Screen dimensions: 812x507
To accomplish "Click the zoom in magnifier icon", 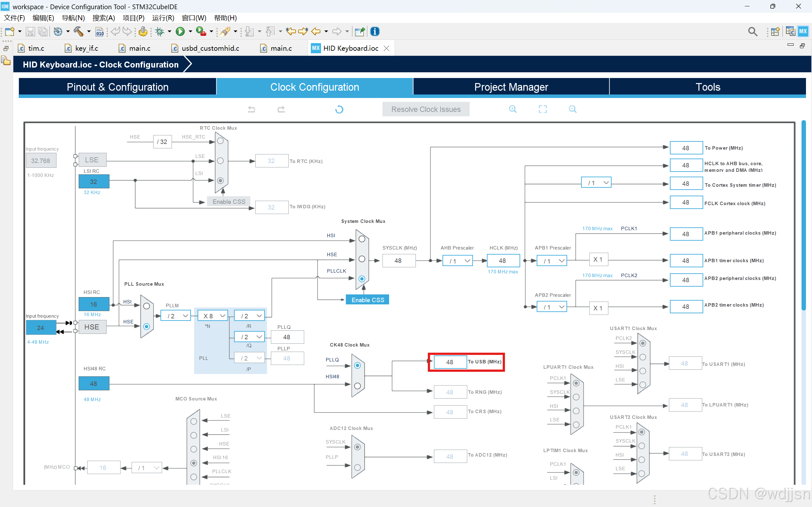I will (513, 109).
